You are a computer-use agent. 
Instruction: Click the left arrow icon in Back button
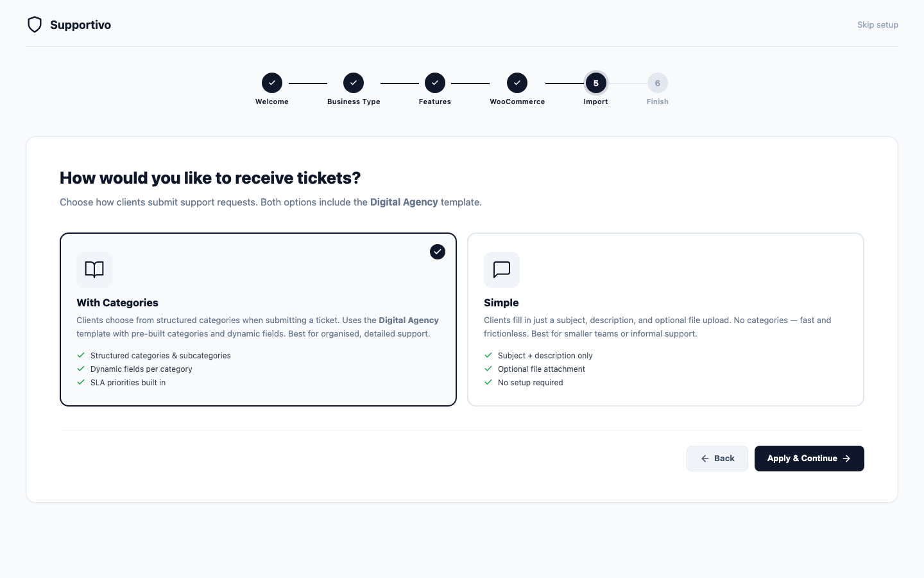point(705,459)
